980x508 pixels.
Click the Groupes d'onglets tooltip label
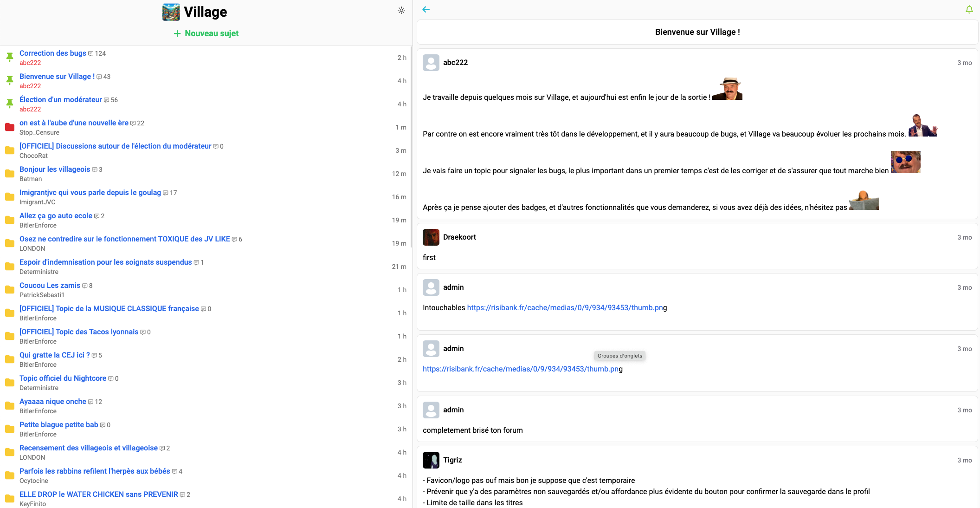click(619, 356)
